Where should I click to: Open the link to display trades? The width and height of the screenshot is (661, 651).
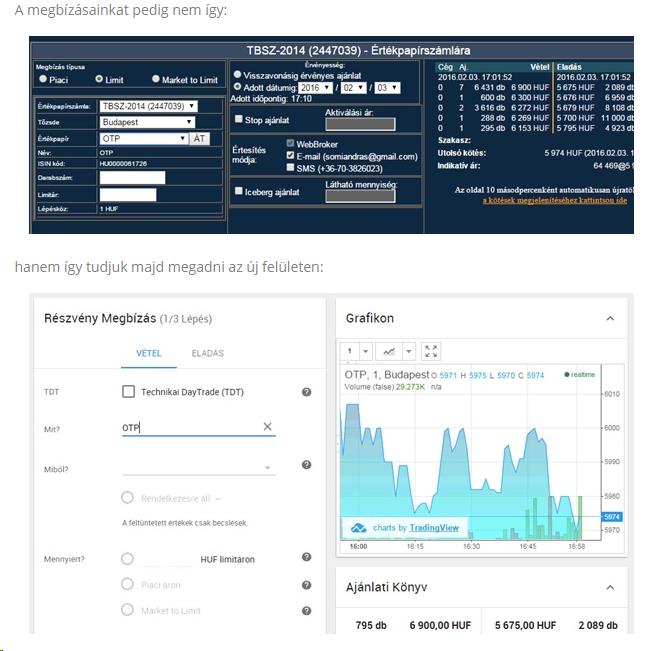555,200
